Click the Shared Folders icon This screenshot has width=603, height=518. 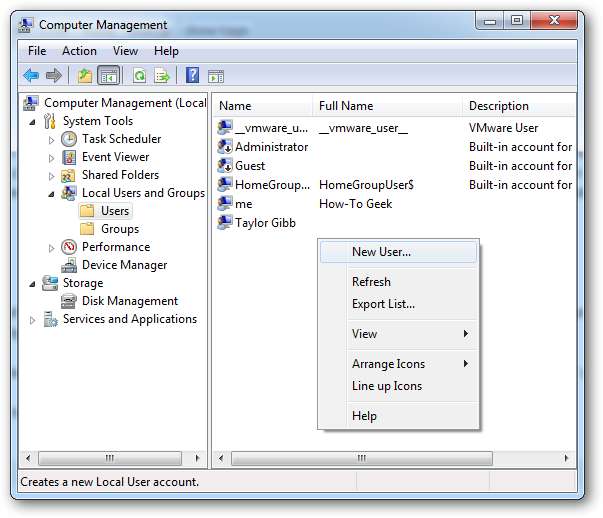point(68,175)
